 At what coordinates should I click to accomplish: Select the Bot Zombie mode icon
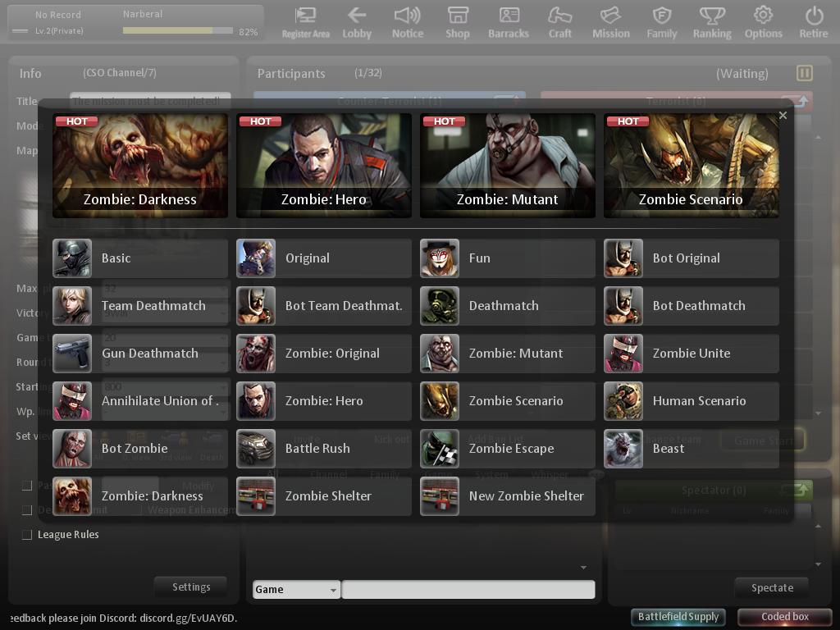[72, 449]
